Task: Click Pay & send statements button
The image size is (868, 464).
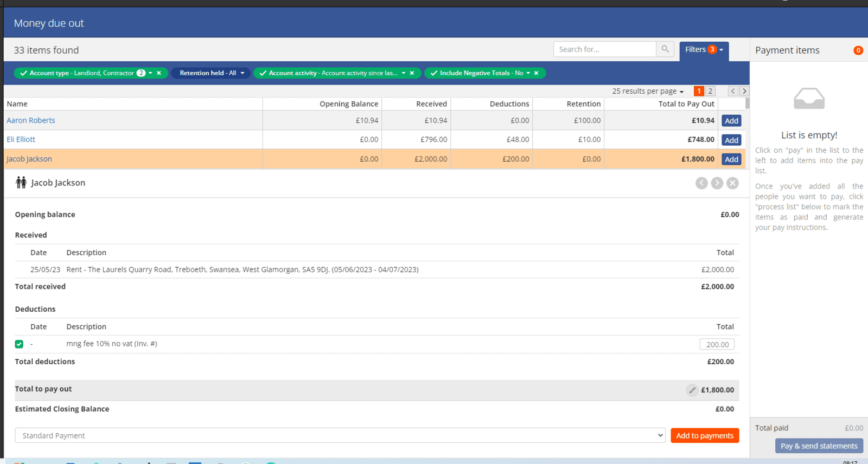Action: pyautogui.click(x=819, y=446)
